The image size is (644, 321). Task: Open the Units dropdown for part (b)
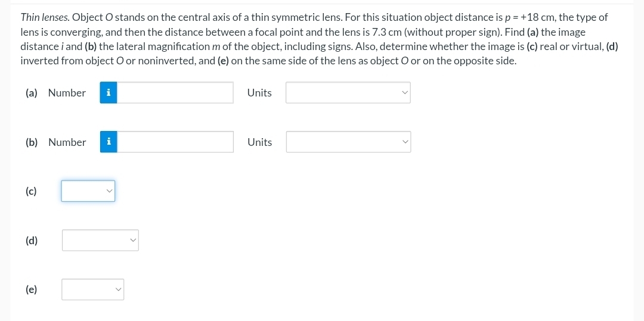pos(348,142)
